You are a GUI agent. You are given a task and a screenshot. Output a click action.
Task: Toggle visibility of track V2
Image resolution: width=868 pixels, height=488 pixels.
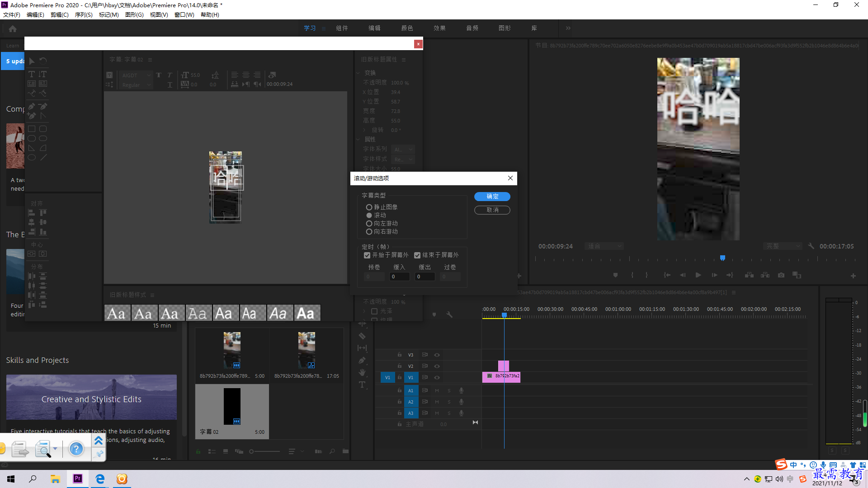pos(437,366)
